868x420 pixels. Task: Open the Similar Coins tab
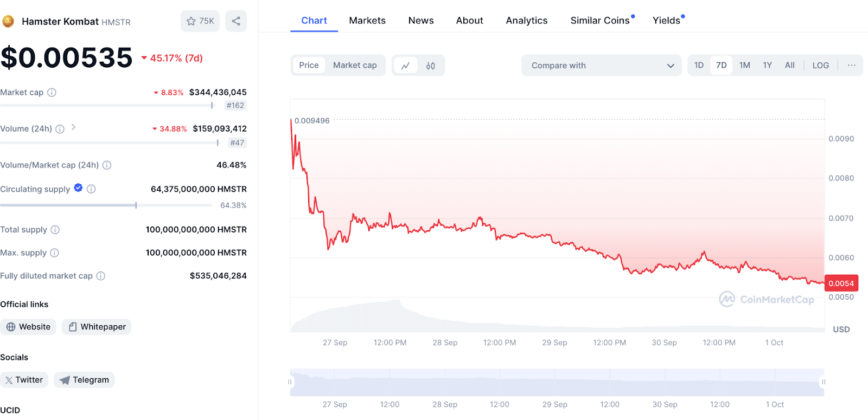tap(600, 21)
